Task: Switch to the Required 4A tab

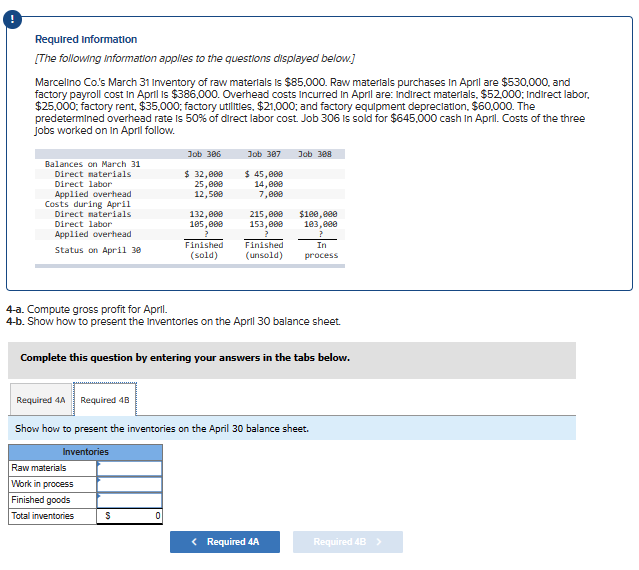Action: [41, 400]
